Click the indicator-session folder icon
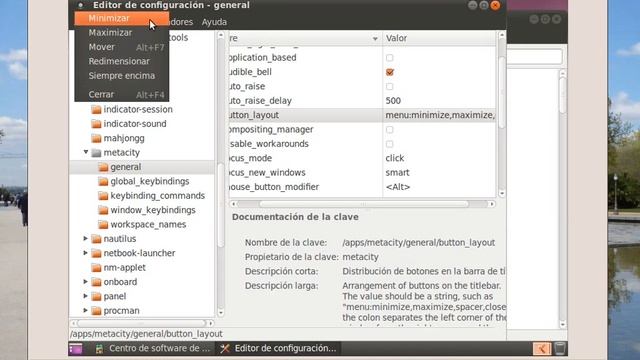640x360 pixels. tap(96, 109)
